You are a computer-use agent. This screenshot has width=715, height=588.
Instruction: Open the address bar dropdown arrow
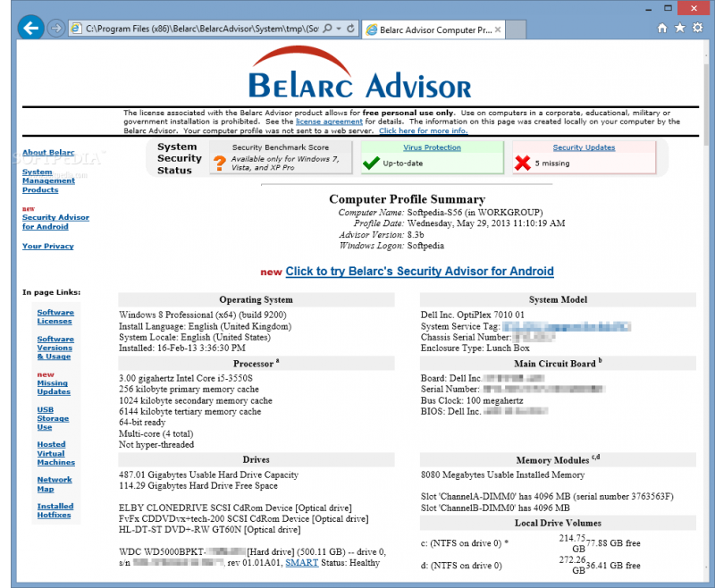pyautogui.click(x=339, y=29)
